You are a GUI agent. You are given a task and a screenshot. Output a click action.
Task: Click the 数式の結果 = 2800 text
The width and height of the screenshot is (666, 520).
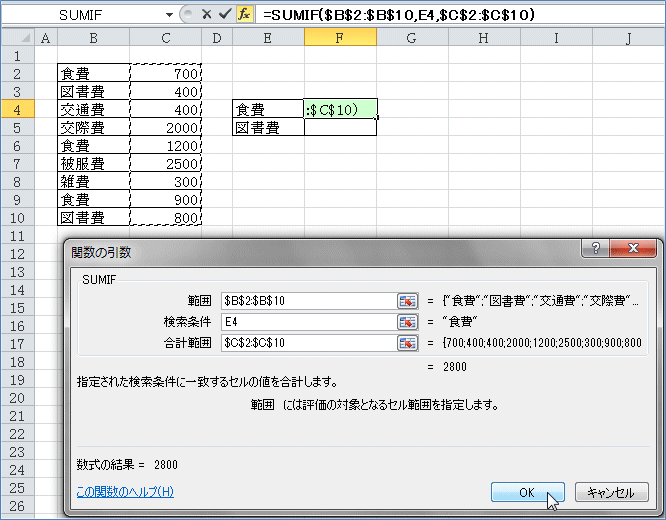(x=127, y=464)
